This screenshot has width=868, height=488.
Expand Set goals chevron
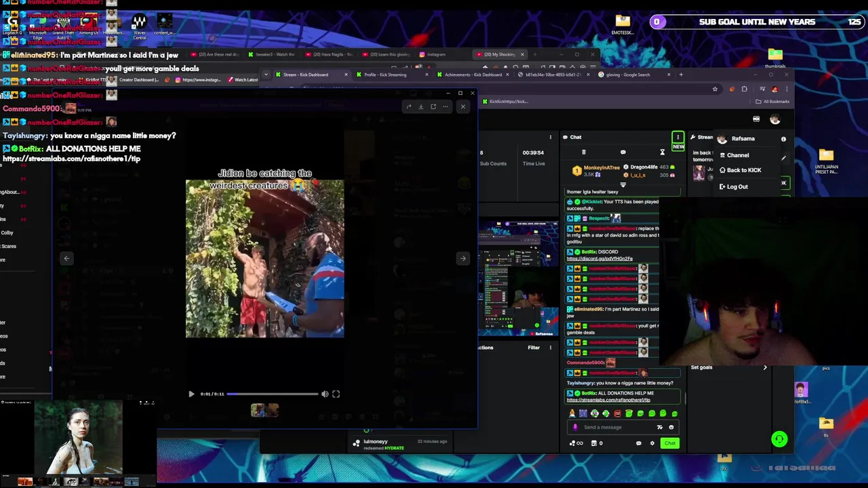(x=765, y=367)
